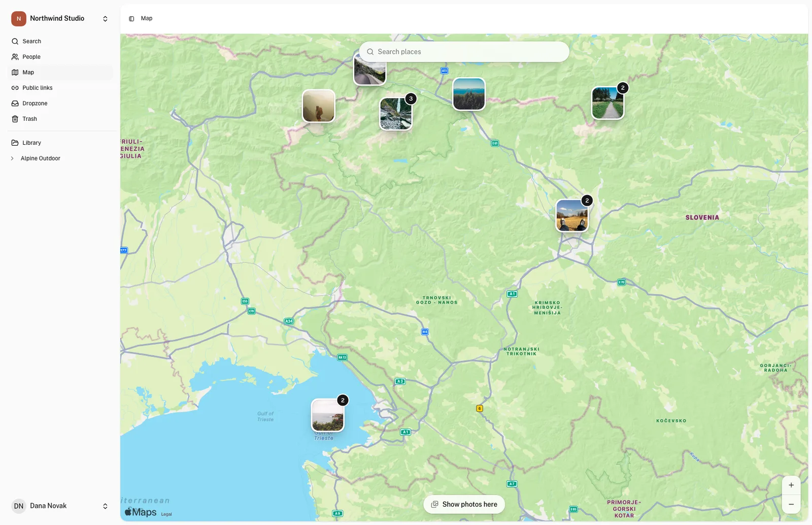The width and height of the screenshot is (812, 525).
Task: Click the Show photos here button
Action: (x=464, y=505)
